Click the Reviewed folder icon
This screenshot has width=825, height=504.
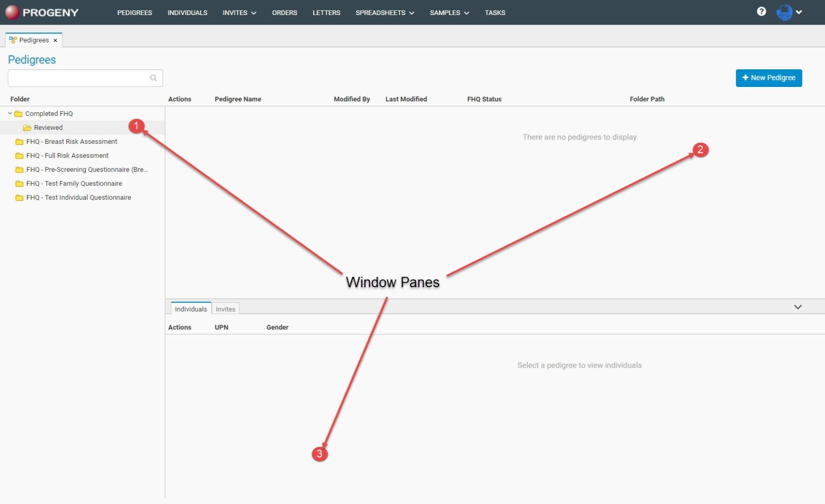[27, 127]
